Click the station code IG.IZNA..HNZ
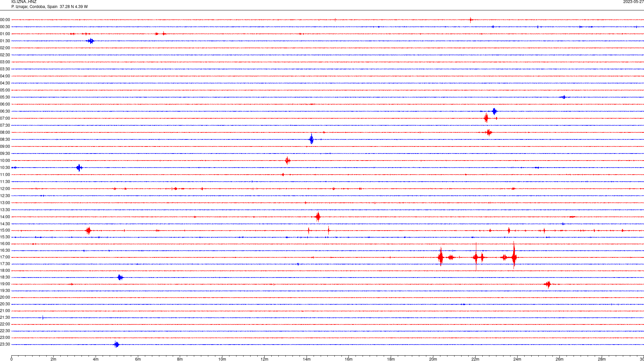The image size is (644, 362). [24, 2]
